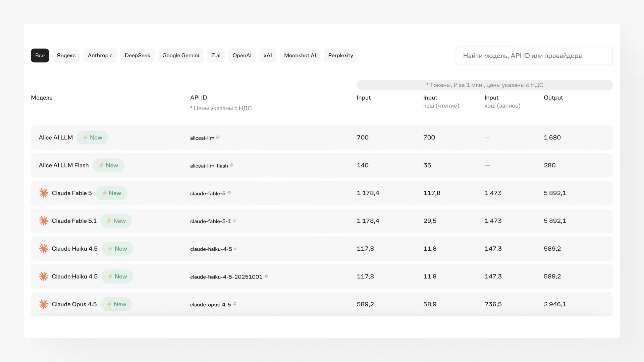Click the Output price '1 680'
The image size is (644, 362).
(552, 137)
